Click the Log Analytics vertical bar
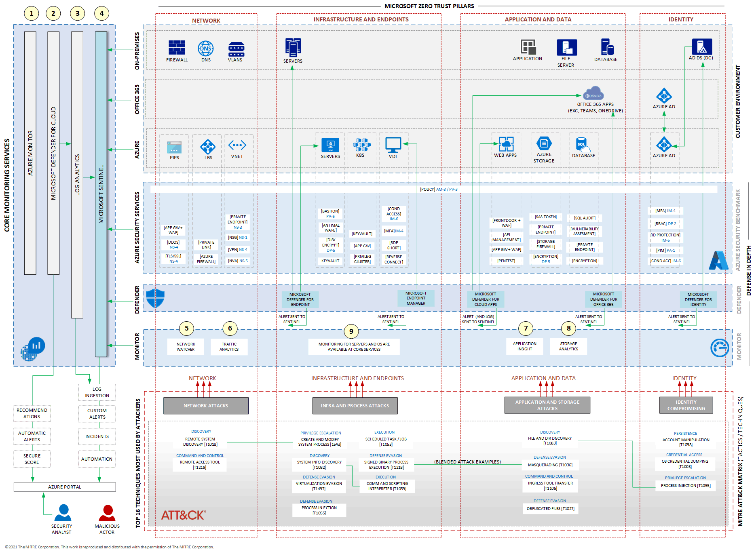Image resolution: width=756 pixels, height=552 pixels. click(x=77, y=175)
